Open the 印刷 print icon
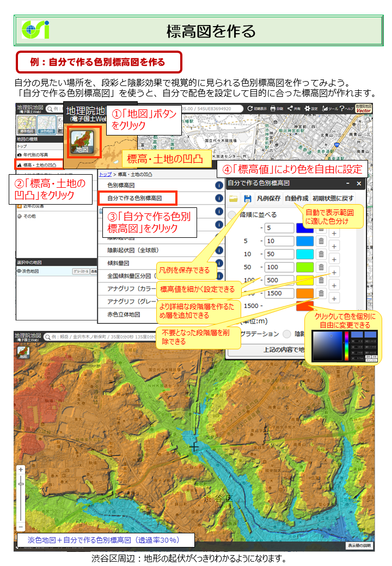 click(x=273, y=108)
